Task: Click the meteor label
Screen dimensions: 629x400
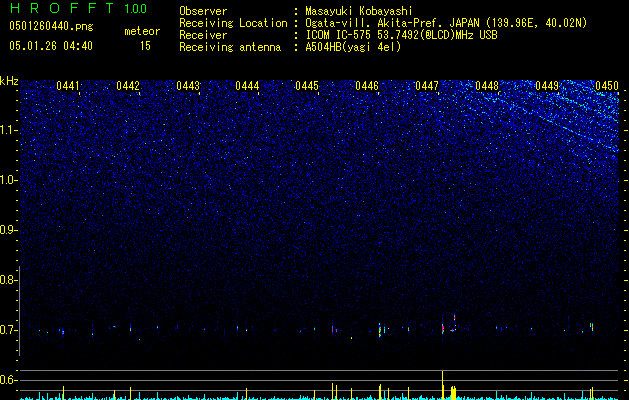Action: (142, 31)
